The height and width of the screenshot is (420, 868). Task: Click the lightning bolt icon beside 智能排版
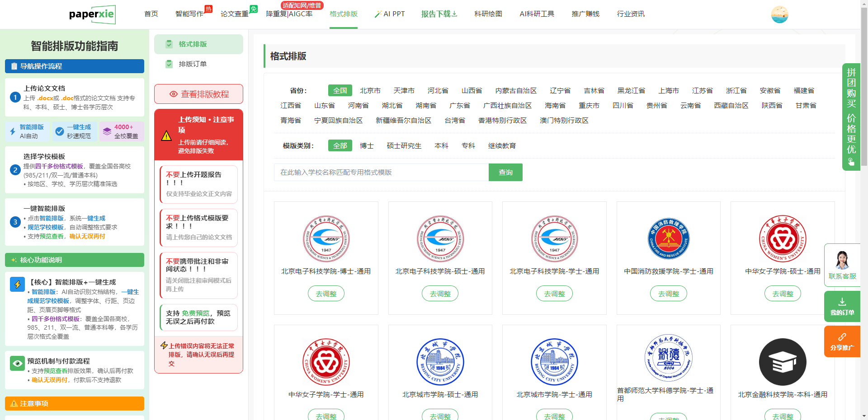(13, 131)
